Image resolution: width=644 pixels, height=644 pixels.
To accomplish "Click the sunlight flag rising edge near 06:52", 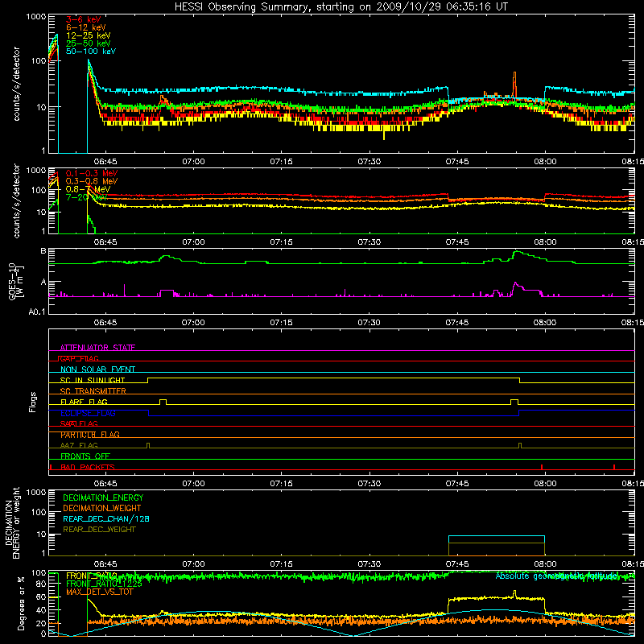I will (147, 380).
